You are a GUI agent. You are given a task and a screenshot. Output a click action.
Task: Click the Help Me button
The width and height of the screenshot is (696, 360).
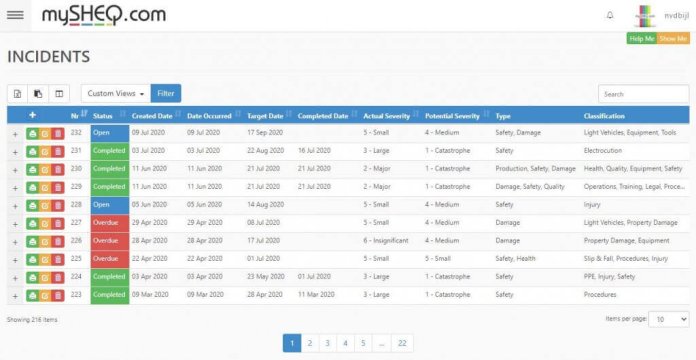pyautogui.click(x=641, y=39)
